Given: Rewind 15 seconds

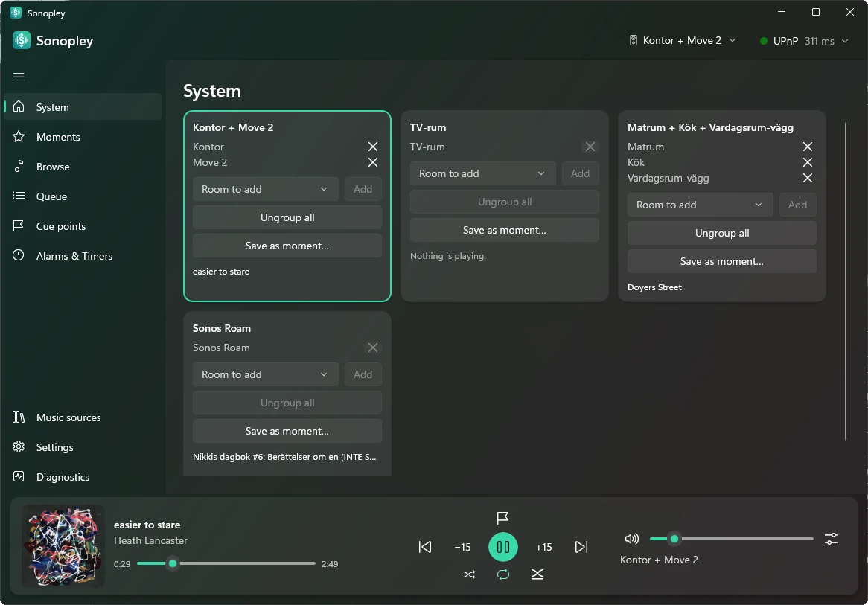Looking at the screenshot, I should click(463, 547).
